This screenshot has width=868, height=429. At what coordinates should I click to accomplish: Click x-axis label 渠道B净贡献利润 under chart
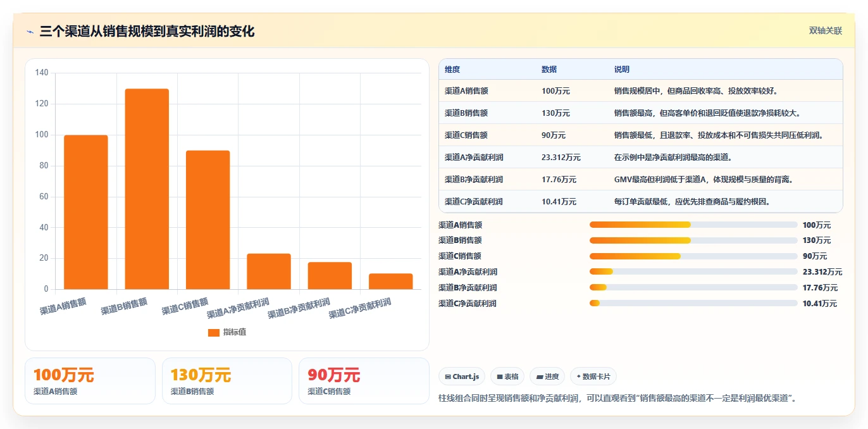(x=299, y=308)
